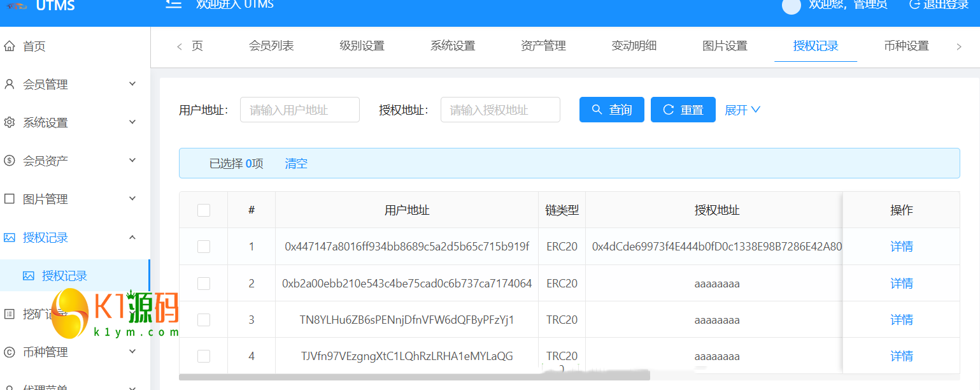
Task: Click the 授权记录 parent menu picture icon
Action: click(x=10, y=237)
